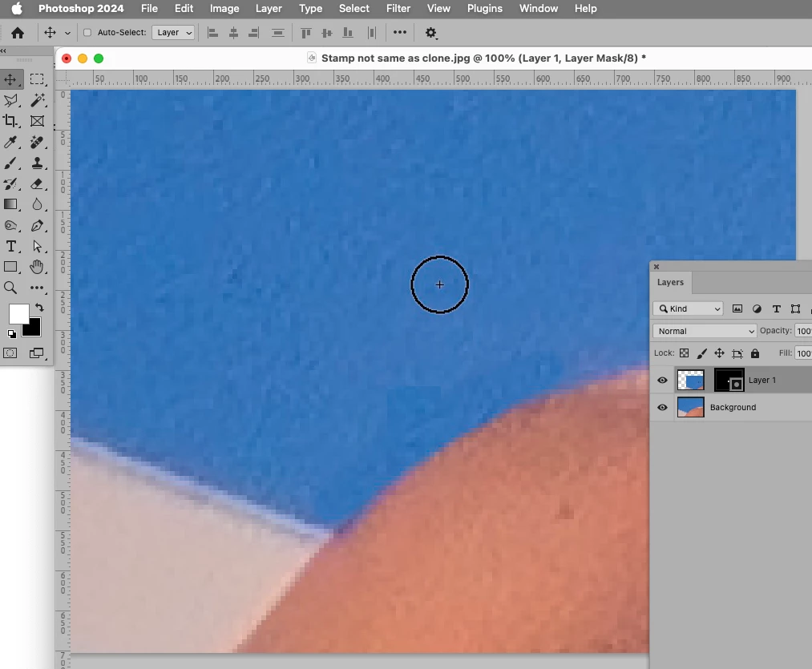Viewport: 812px width, 669px height.
Task: Reset default foreground and background colors
Action: click(11, 334)
